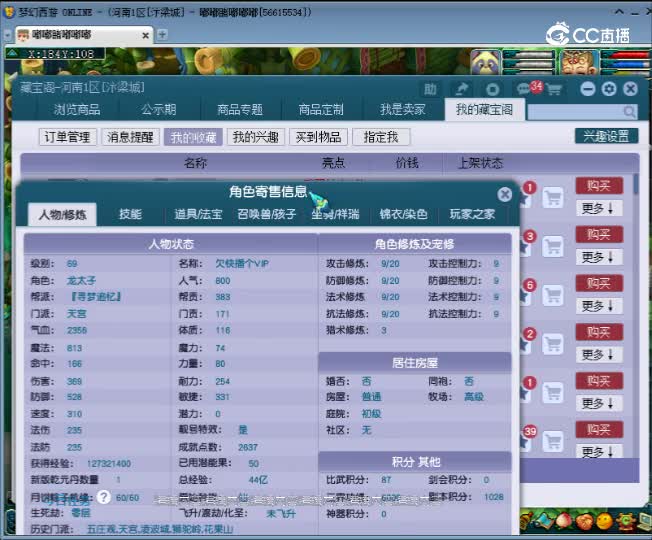Screen dimensions: 652x540
Task: Click 购买 in the row with badge 6
Action: pos(599,284)
